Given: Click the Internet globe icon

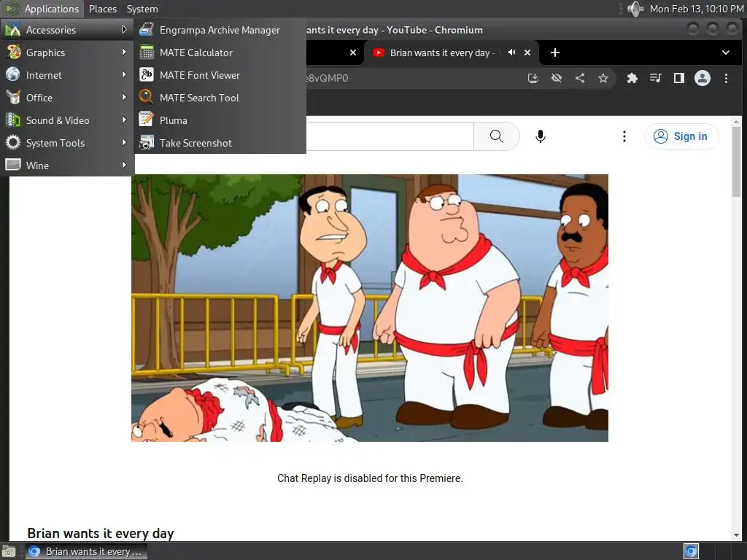Looking at the screenshot, I should [13, 75].
